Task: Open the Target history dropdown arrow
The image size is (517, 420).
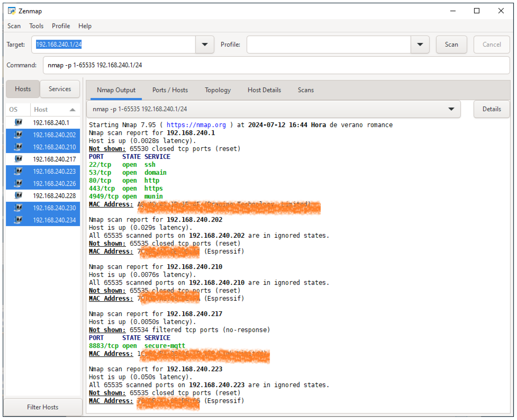Action: (205, 45)
